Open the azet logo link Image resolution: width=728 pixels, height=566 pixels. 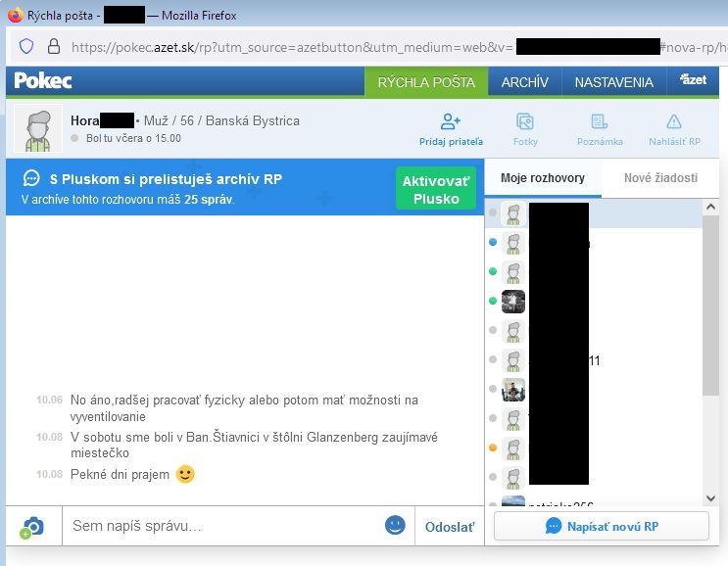(693, 79)
